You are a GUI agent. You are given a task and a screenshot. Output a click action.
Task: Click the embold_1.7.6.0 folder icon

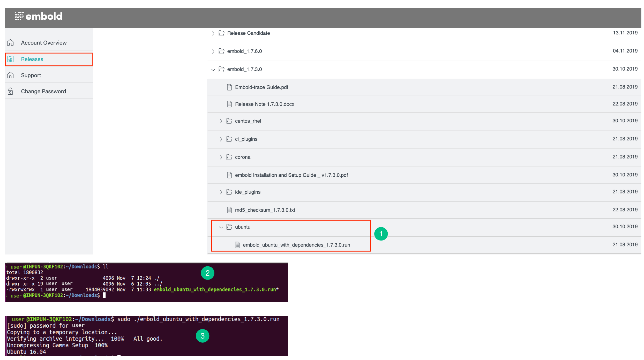pos(221,51)
